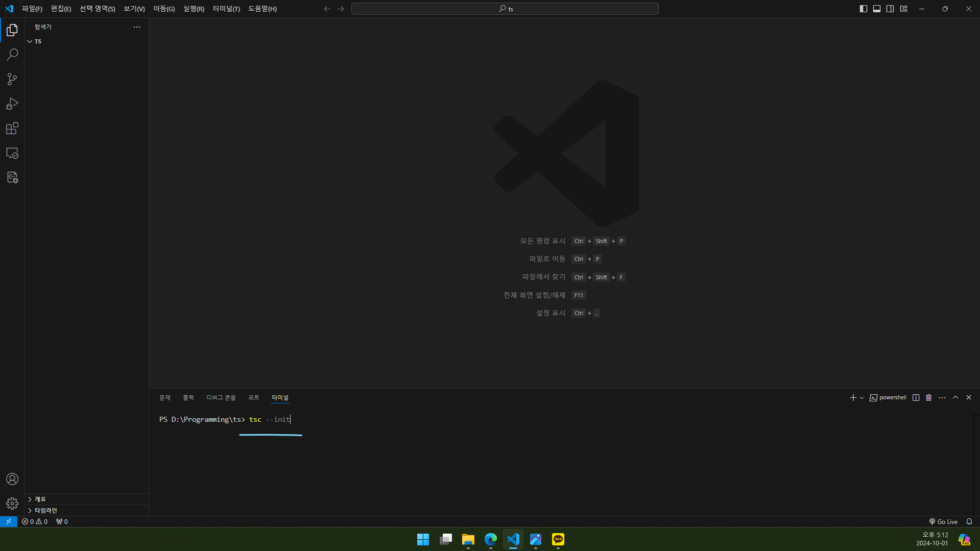Open the terminal panel more actions menu
Image resolution: width=980 pixels, height=551 pixels.
click(942, 397)
